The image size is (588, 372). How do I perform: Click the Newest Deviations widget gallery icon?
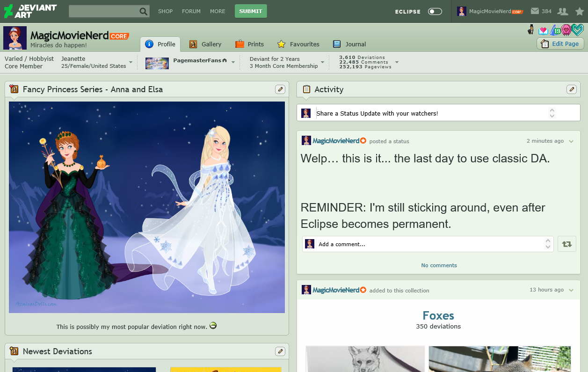(14, 351)
